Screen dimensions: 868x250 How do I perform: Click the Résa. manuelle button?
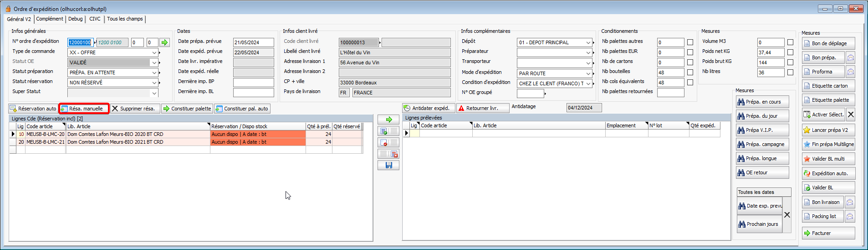pyautogui.click(x=84, y=109)
